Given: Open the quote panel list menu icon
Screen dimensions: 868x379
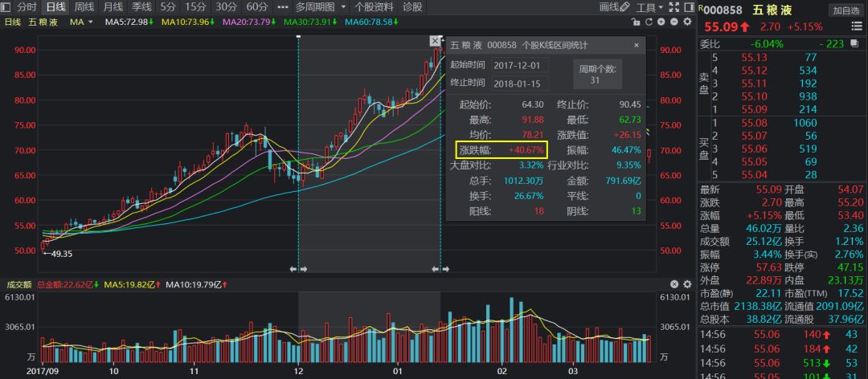Looking at the screenshot, I should 857,26.
